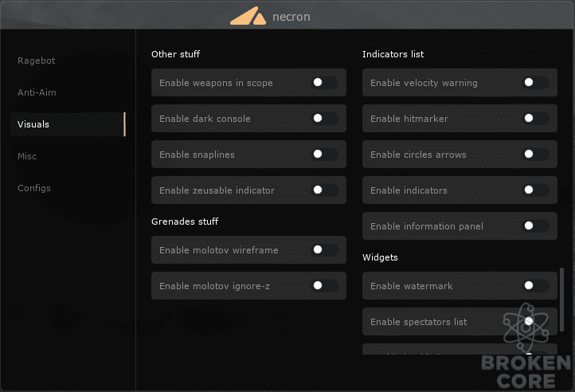Click the necron logo icon

click(x=248, y=16)
